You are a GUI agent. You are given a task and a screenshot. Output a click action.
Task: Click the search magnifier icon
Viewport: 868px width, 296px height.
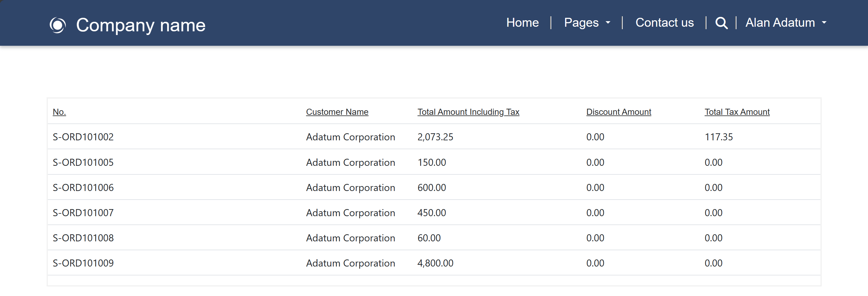(x=722, y=23)
